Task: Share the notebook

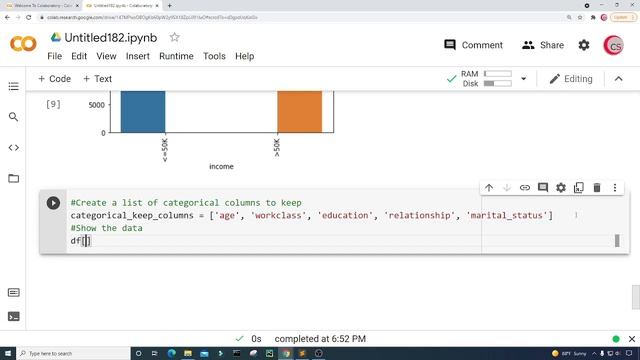Action: [x=543, y=45]
